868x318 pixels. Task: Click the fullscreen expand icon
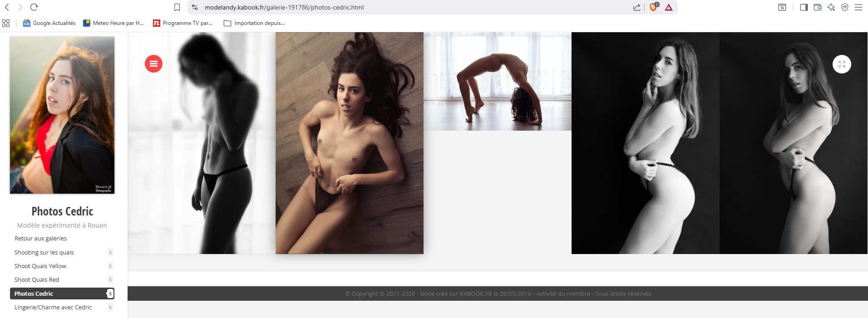click(x=842, y=64)
